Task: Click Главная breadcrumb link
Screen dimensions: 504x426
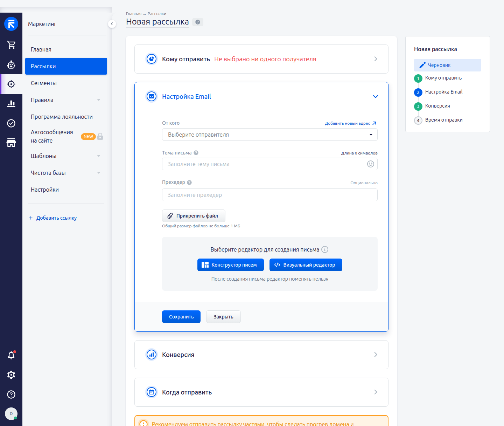Action: pyautogui.click(x=134, y=14)
